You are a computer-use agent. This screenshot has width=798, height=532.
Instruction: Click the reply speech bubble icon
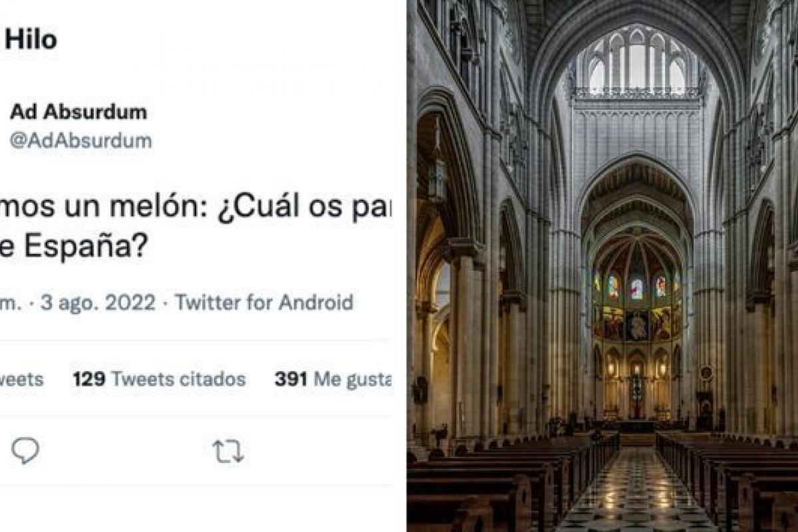[25, 451]
